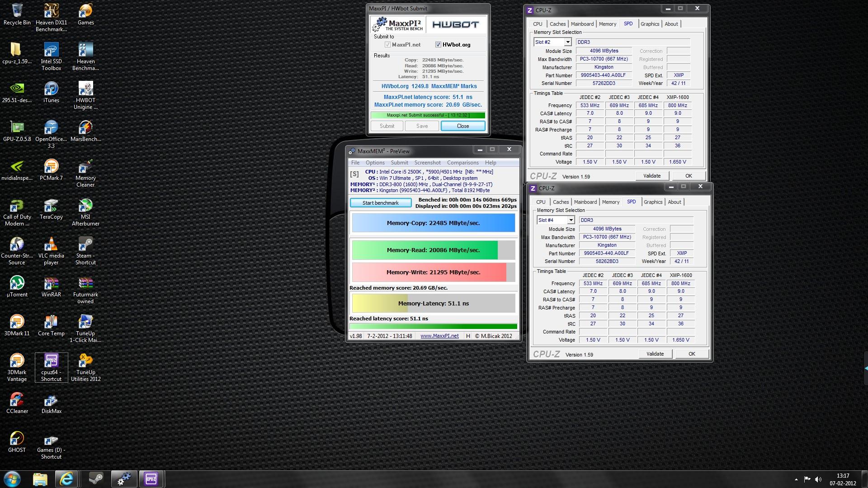The image size is (868, 488).
Task: Launch VLC media player icon
Action: point(51,251)
